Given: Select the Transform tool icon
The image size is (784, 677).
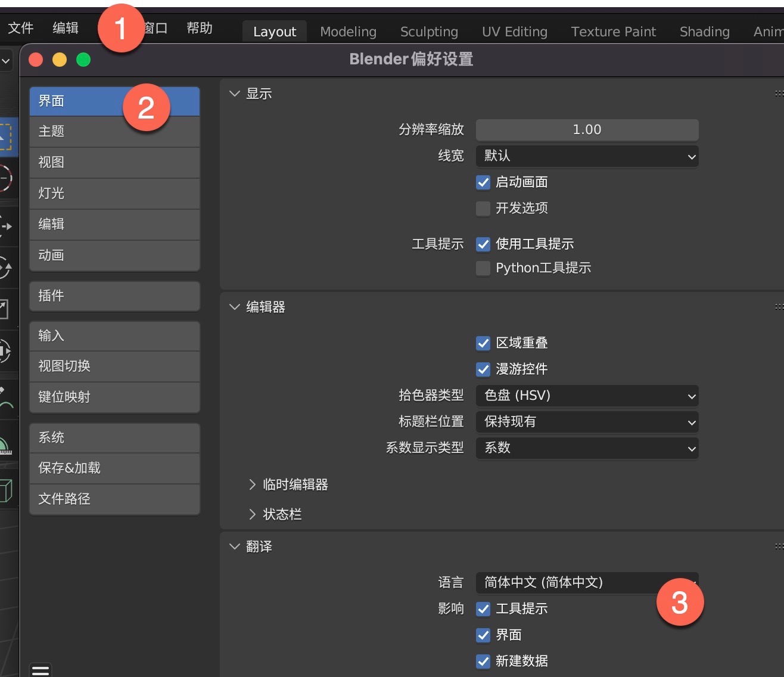Looking at the screenshot, I should point(5,350).
